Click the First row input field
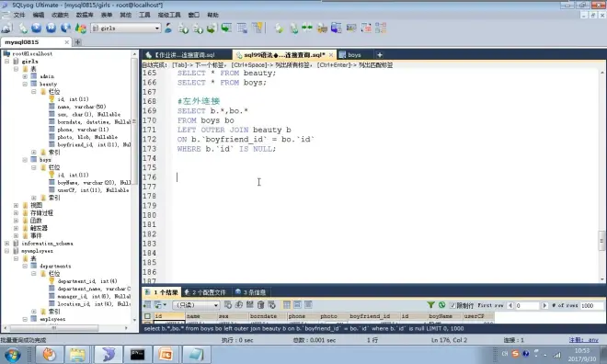This screenshot has height=364, width=607. (x=527, y=305)
